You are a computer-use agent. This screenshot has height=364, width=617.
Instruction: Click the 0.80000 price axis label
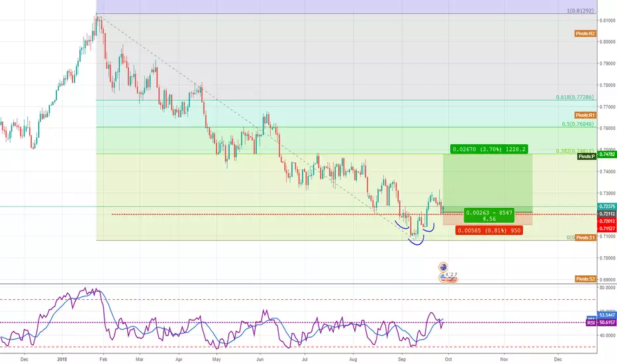pos(607,42)
